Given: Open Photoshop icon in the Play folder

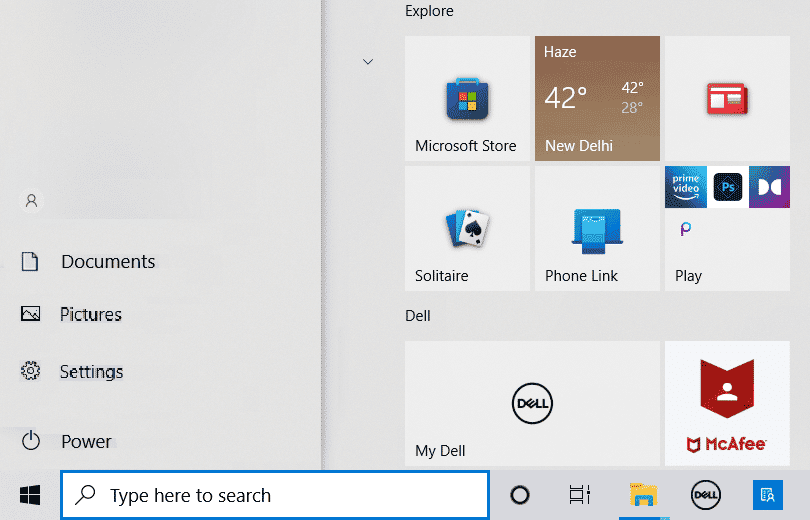Looking at the screenshot, I should tap(727, 187).
